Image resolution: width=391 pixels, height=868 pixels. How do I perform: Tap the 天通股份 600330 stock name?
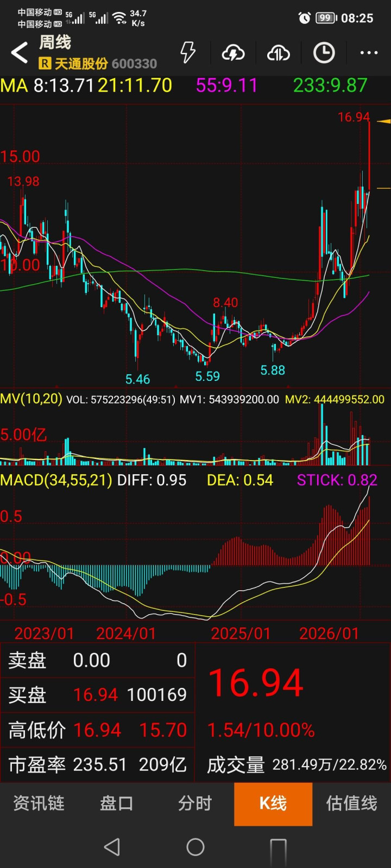[105, 64]
